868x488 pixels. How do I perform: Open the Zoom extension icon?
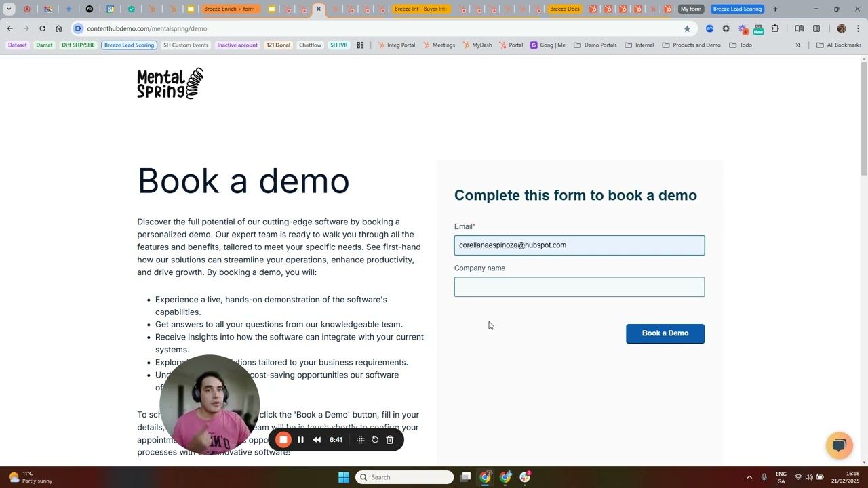tap(709, 28)
